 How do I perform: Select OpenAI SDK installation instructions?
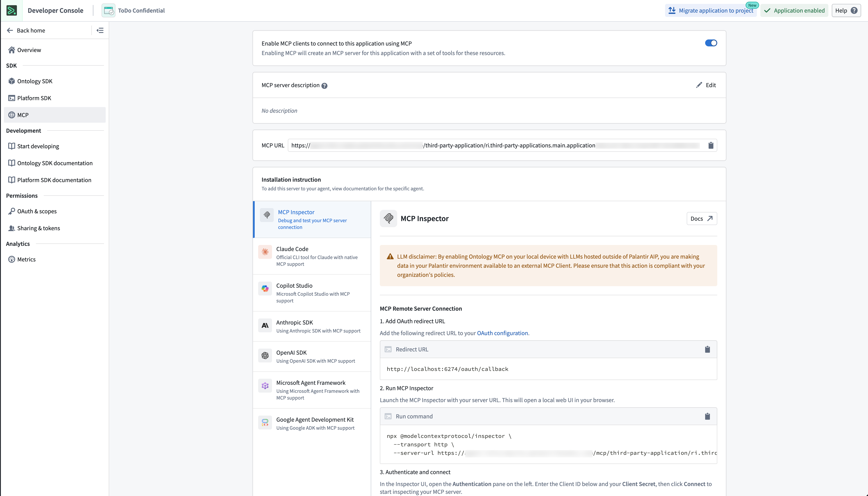(x=312, y=356)
